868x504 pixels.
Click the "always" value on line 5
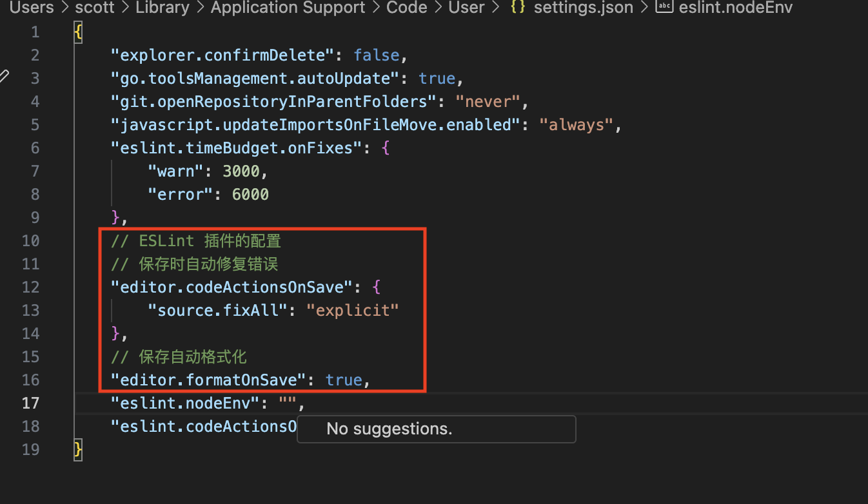pos(576,125)
